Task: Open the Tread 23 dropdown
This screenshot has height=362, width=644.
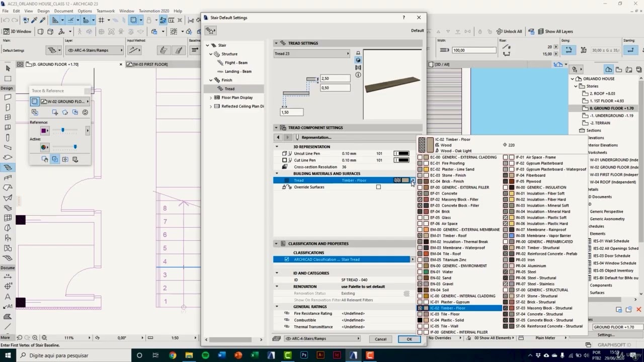Action: 311,53
